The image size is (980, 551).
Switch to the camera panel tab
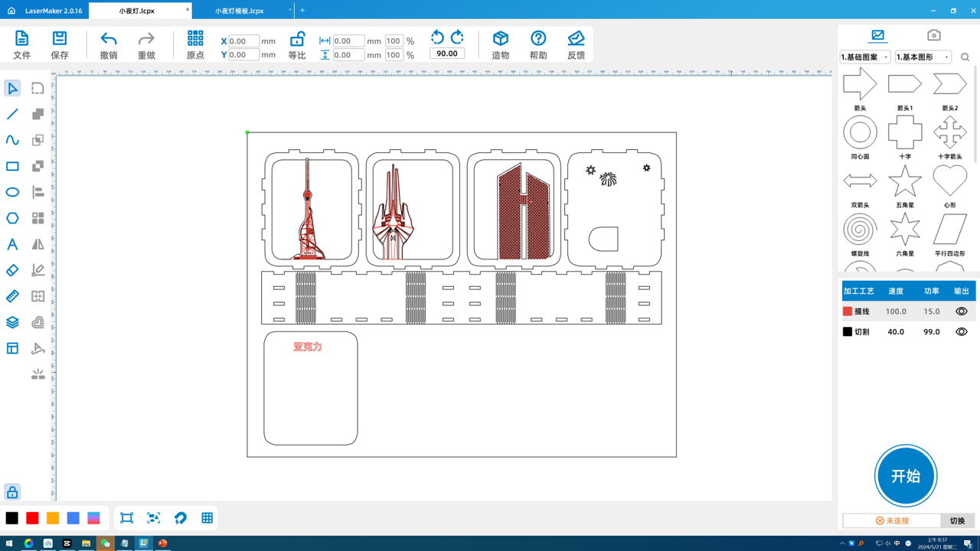[933, 35]
